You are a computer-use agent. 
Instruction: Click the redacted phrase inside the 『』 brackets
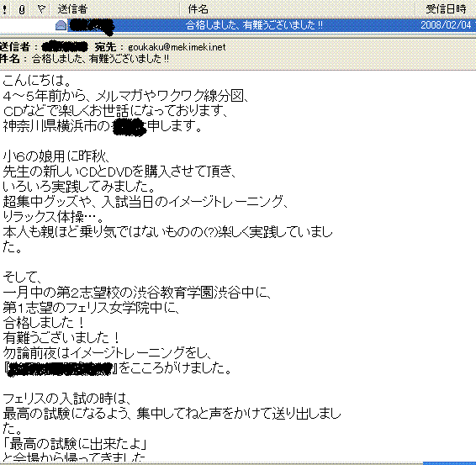[59, 369]
